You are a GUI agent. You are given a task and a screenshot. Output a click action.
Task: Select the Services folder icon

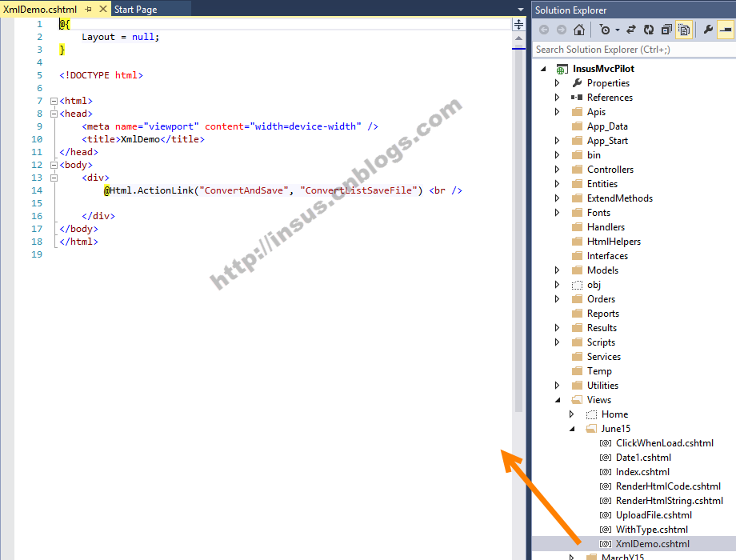pyautogui.click(x=577, y=357)
